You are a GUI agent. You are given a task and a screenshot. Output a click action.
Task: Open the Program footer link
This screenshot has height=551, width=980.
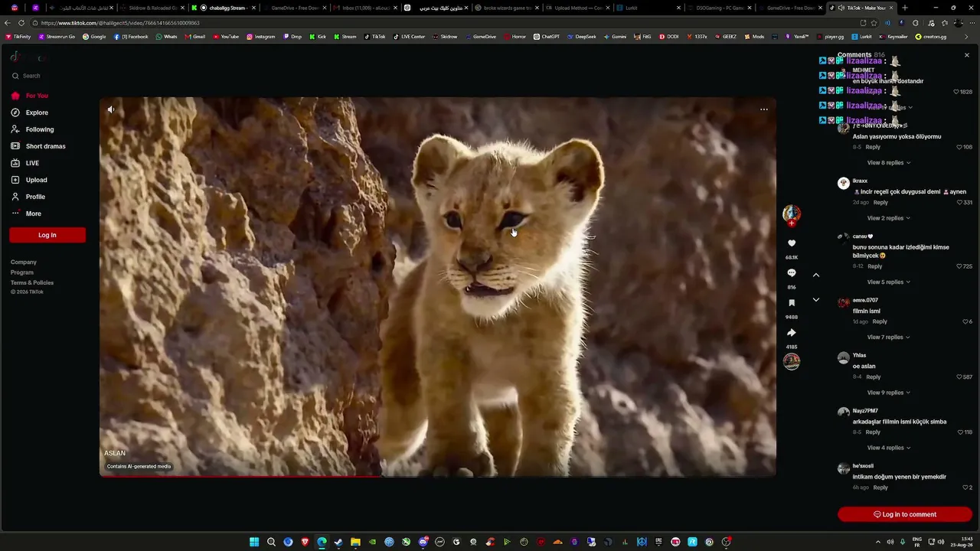pyautogui.click(x=22, y=272)
